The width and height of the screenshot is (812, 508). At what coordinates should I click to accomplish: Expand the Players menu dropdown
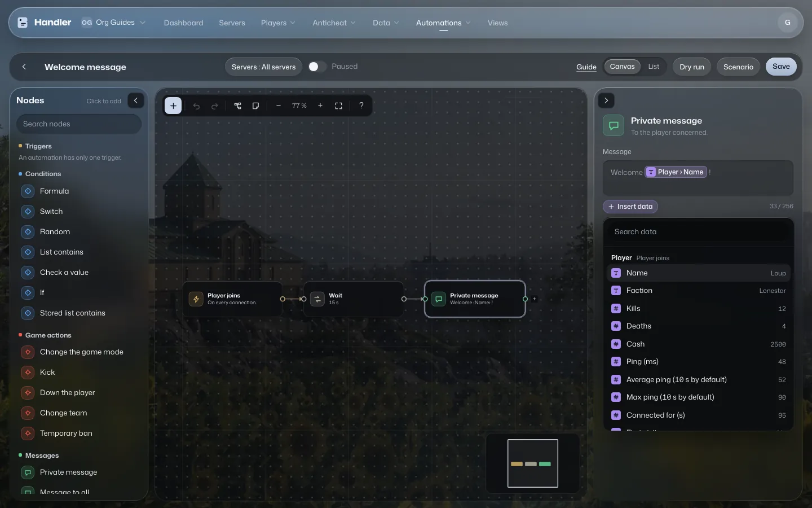(278, 23)
